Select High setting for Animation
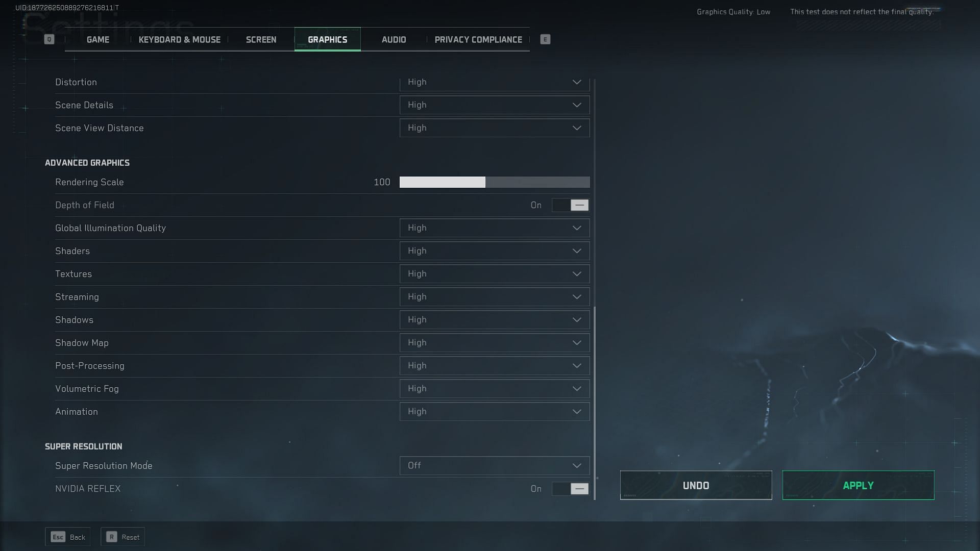 [x=494, y=411]
